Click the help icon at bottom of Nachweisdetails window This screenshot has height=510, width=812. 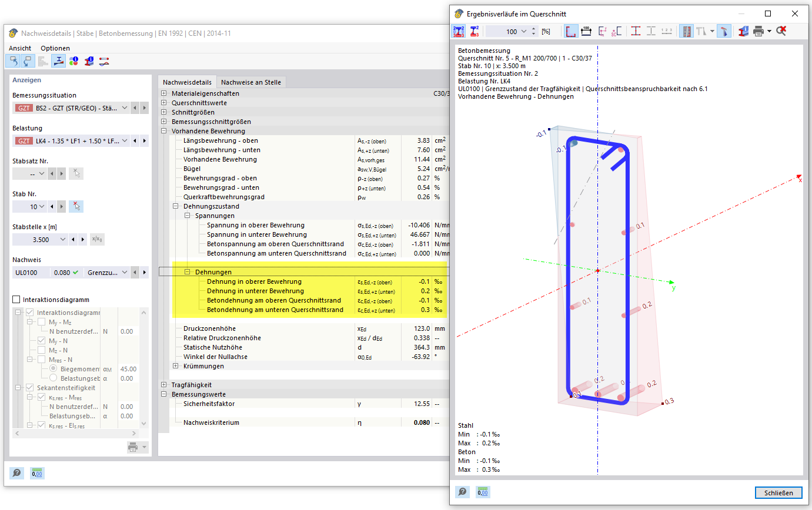tap(16, 473)
